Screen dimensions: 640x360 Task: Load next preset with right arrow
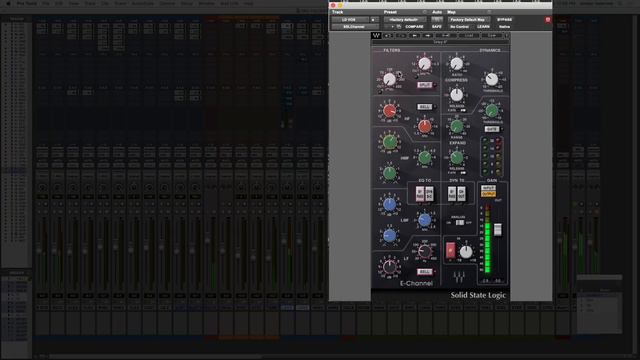[x=427, y=36]
